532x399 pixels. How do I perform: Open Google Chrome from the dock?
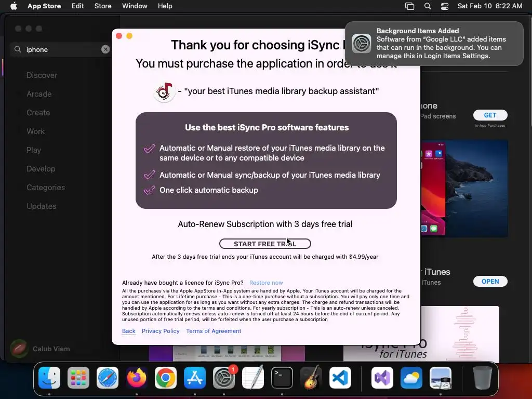[x=166, y=378]
